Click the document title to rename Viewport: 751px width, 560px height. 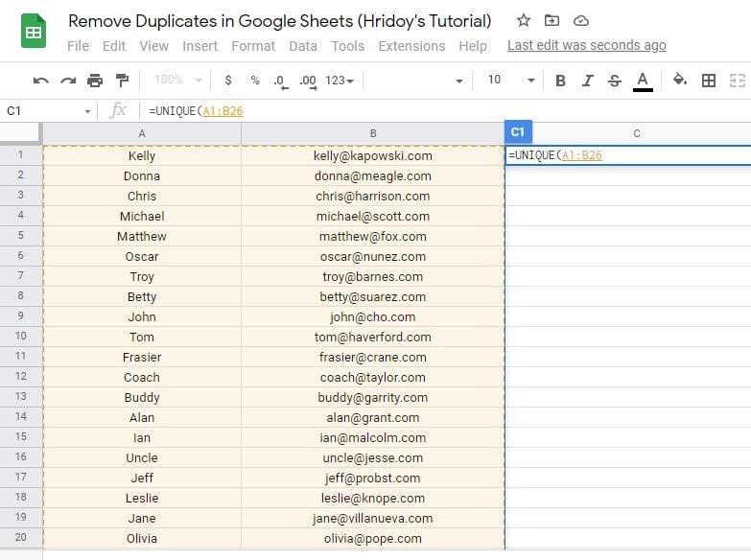(x=280, y=21)
